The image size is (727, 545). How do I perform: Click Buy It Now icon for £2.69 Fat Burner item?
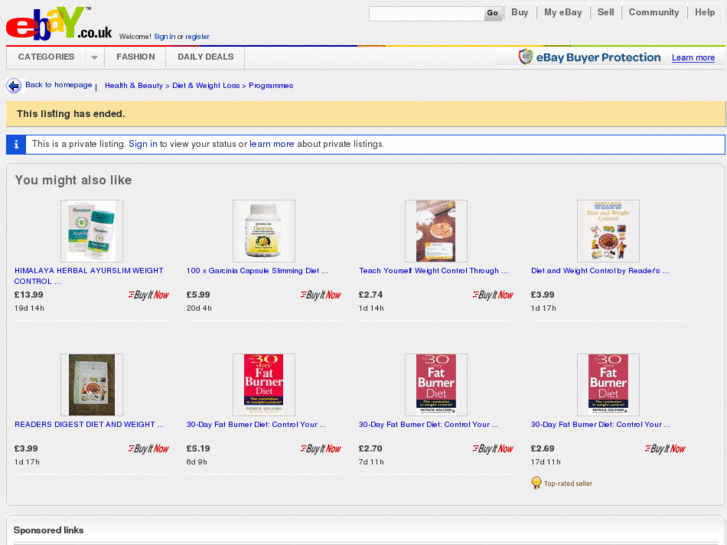point(665,449)
